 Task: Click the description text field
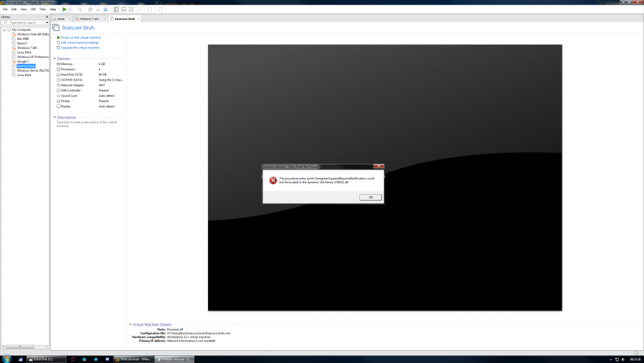(x=87, y=124)
